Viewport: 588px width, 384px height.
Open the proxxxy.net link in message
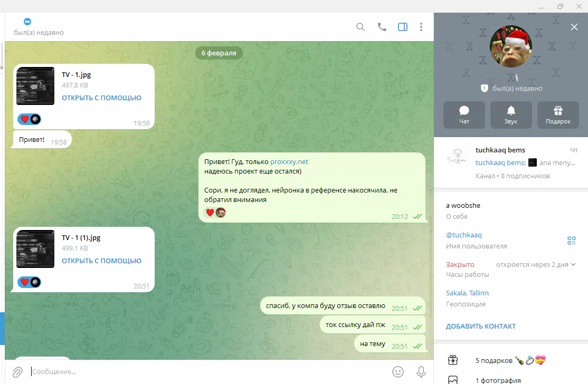click(289, 162)
